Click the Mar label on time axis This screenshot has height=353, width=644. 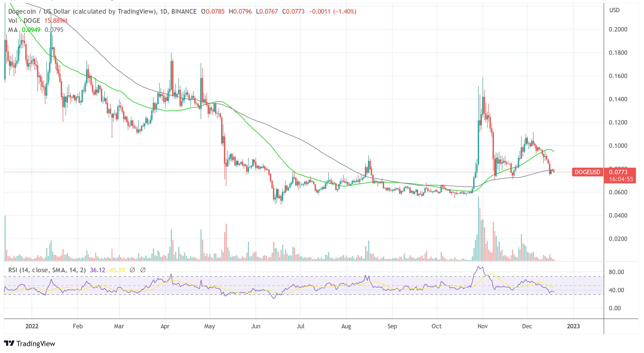coord(119,326)
